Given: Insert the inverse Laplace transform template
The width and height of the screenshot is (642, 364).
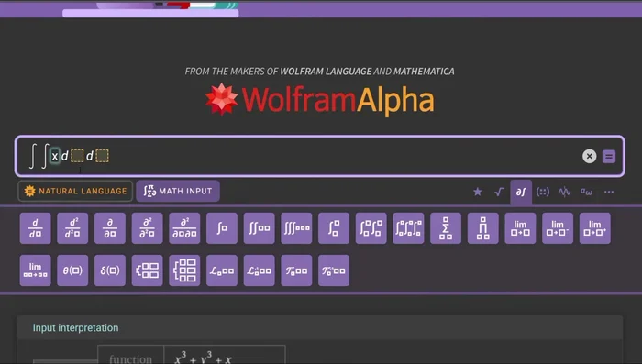Looking at the screenshot, I should pos(260,270).
